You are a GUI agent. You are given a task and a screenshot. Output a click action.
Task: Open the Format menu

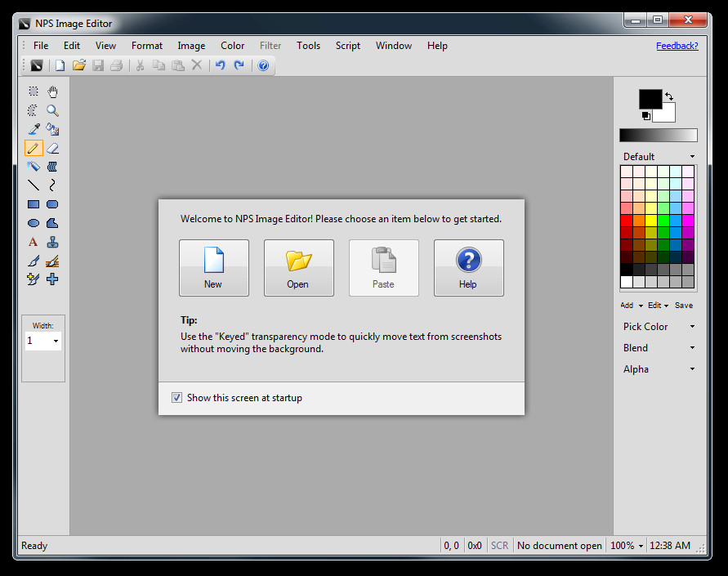[x=147, y=46]
